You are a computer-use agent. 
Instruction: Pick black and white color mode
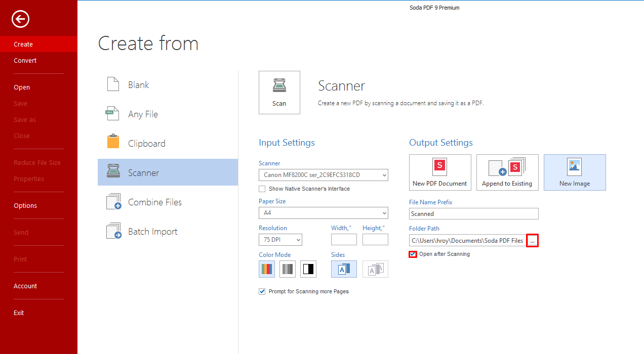pyautogui.click(x=308, y=269)
